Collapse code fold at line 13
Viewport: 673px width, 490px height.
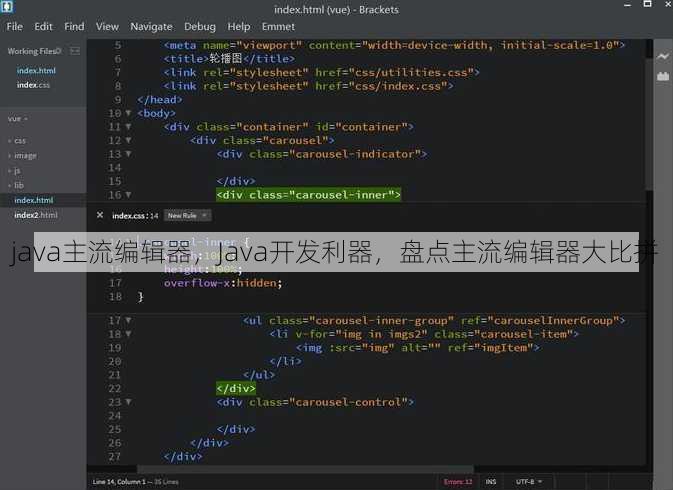[128, 154]
